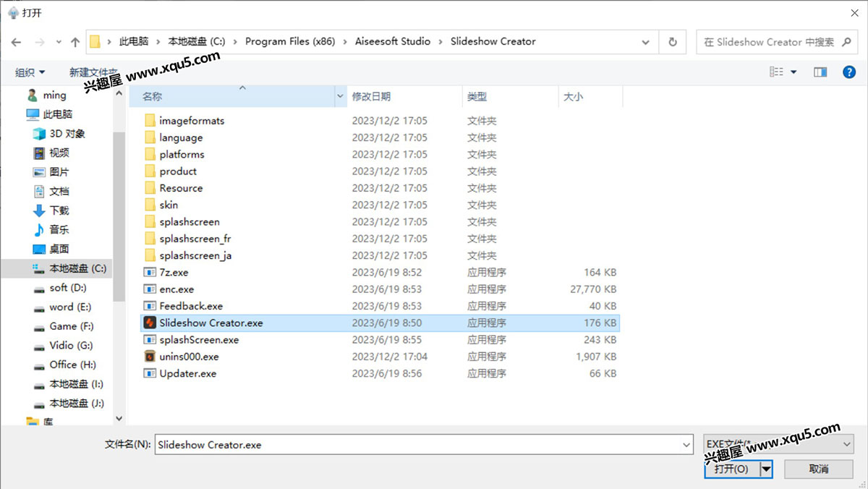Sort by the 大小 column header
Image resolution: width=868 pixels, height=489 pixels.
590,96
